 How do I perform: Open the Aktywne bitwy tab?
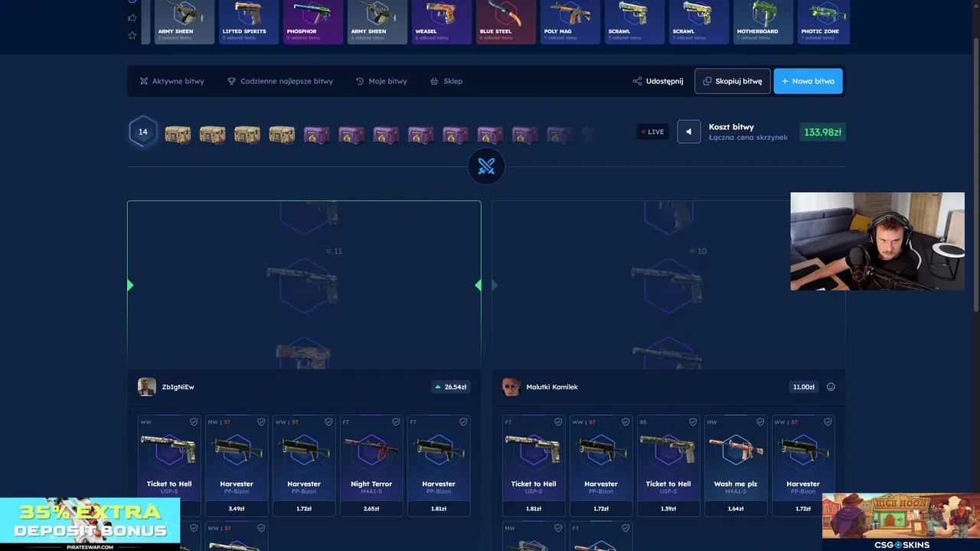tap(172, 81)
